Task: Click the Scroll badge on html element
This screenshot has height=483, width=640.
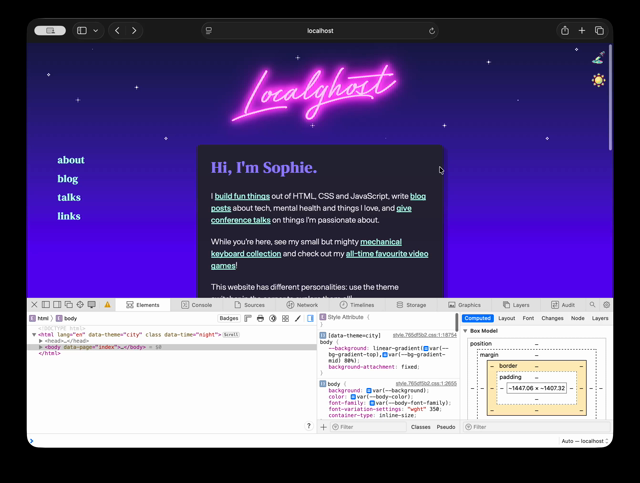Action: [x=231, y=335]
